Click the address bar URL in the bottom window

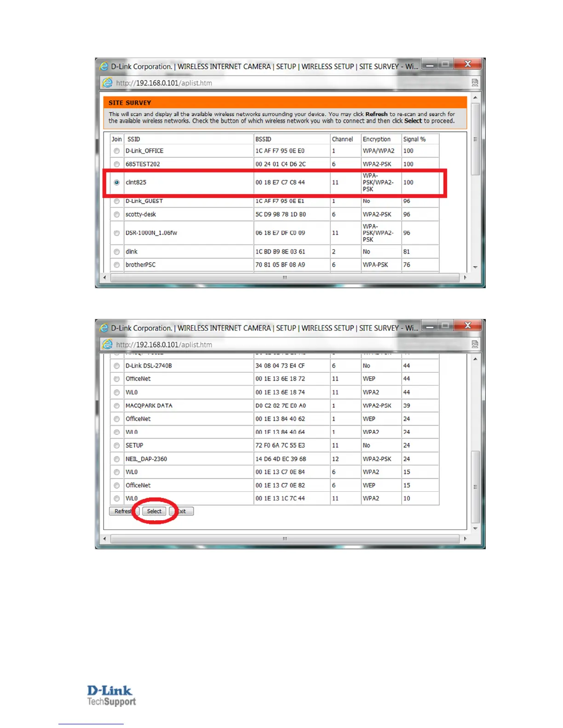164,344
